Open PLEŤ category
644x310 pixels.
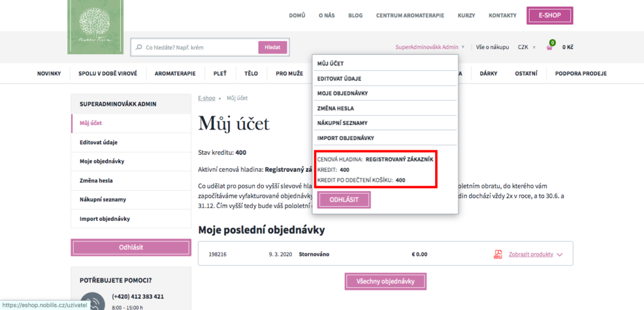[x=219, y=74]
